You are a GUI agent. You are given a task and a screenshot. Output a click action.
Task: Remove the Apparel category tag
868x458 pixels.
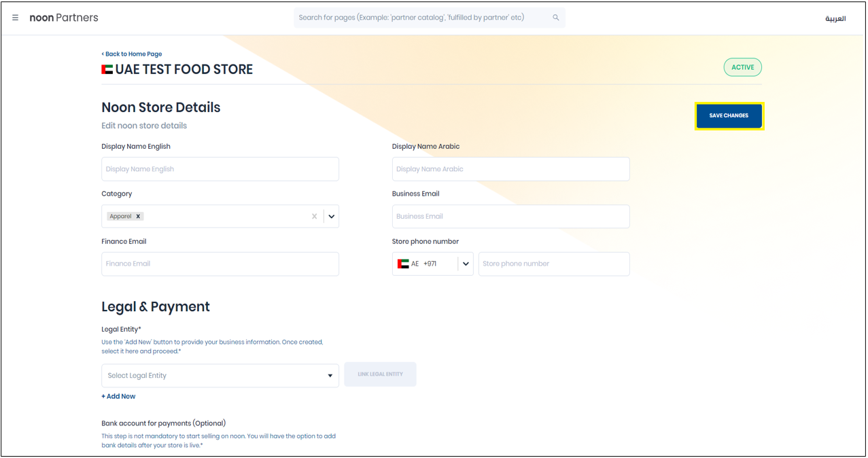click(x=138, y=216)
